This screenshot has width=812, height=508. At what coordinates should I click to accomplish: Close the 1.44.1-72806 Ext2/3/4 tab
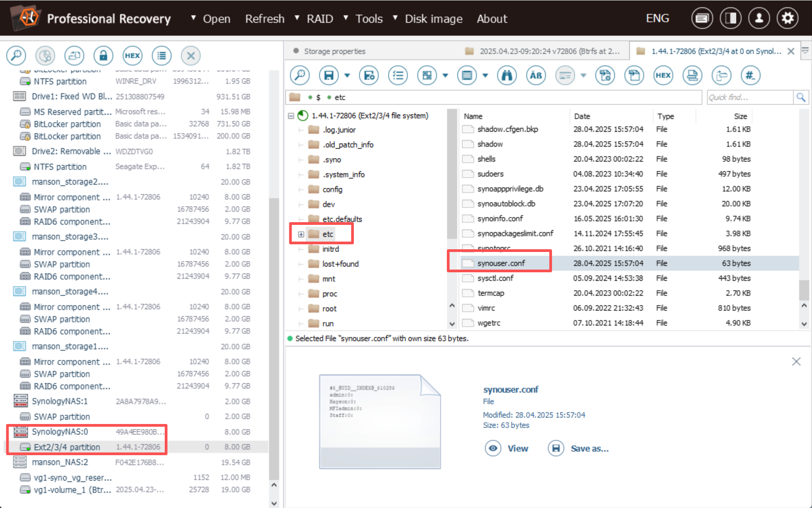[x=791, y=51]
